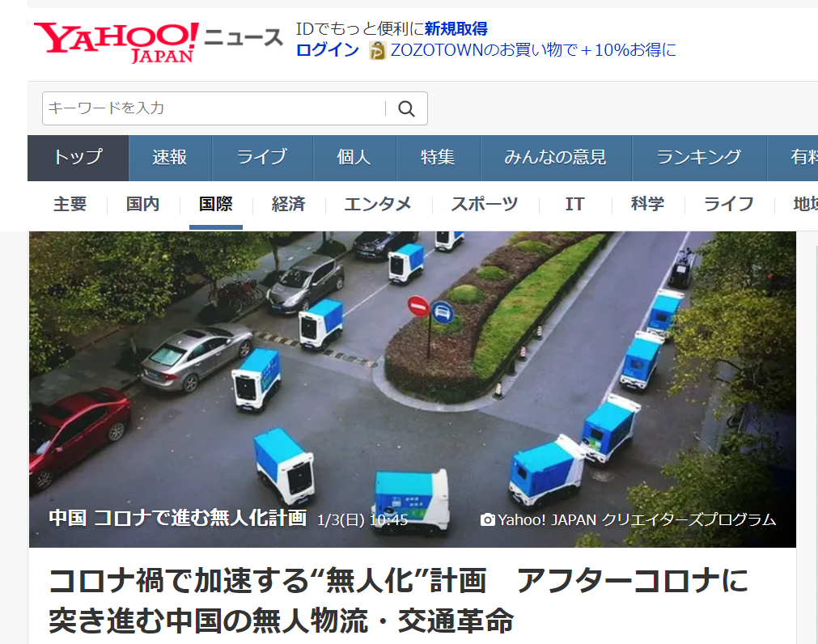The height and width of the screenshot is (644, 818).
Task: Open the ランキング tab
Action: click(699, 158)
